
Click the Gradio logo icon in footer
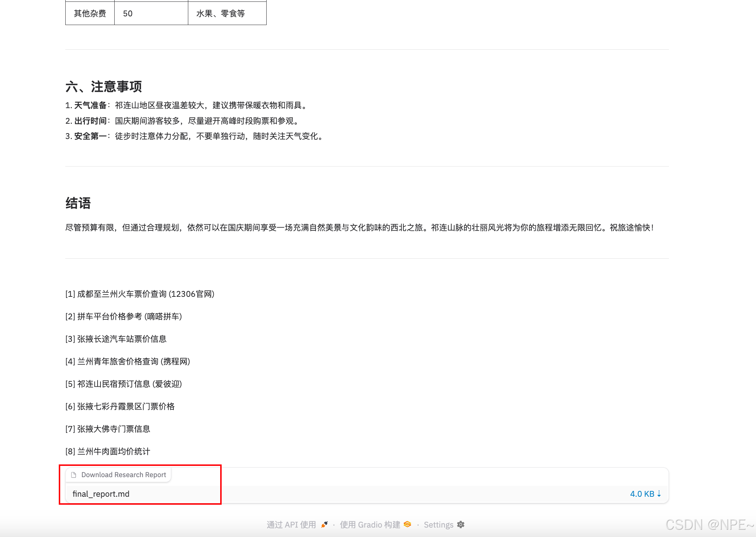tap(407, 524)
